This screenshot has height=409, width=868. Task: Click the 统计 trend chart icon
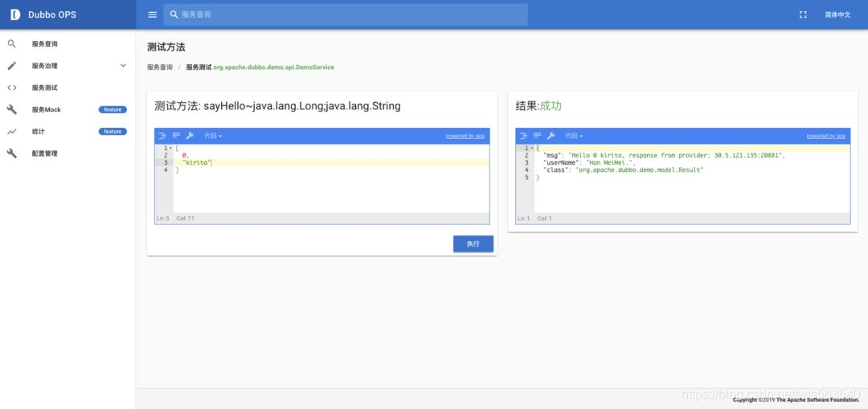pos(11,132)
